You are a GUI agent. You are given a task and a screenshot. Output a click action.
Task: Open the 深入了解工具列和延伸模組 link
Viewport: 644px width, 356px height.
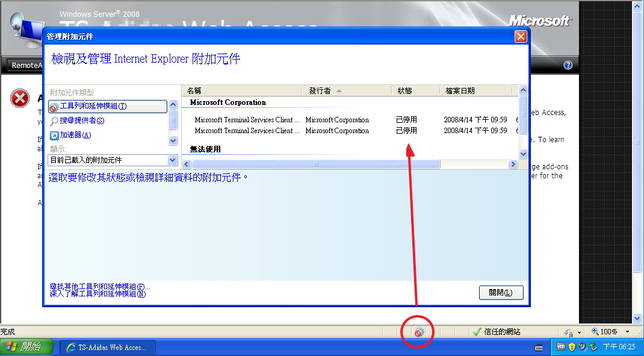coord(98,294)
